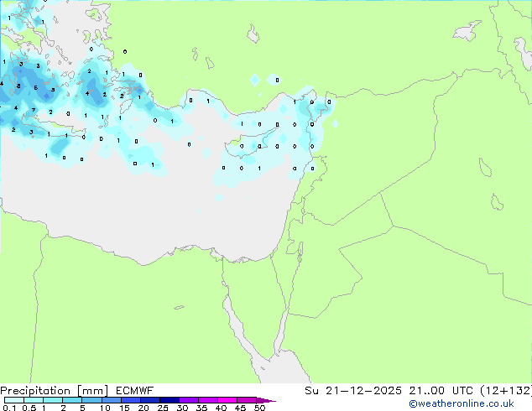Click legend label '15'

[x=124, y=408]
